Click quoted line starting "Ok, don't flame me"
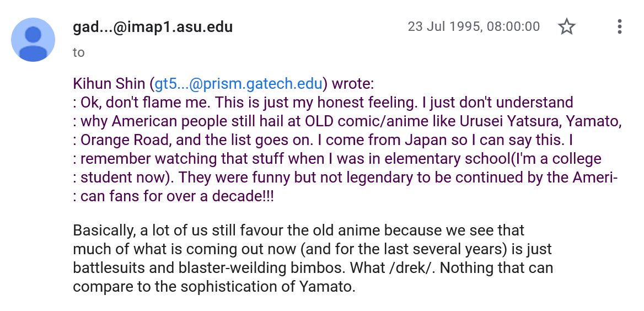This screenshot has width=644, height=311. (323, 103)
